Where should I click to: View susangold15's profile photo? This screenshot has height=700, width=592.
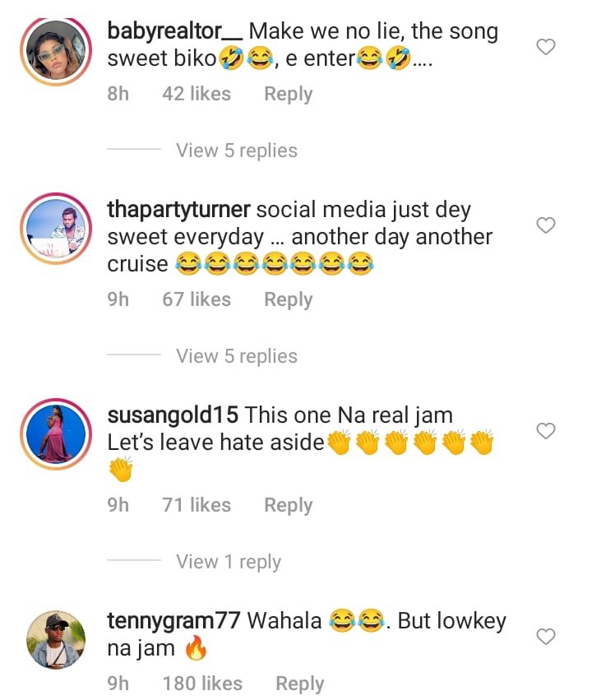(x=55, y=432)
